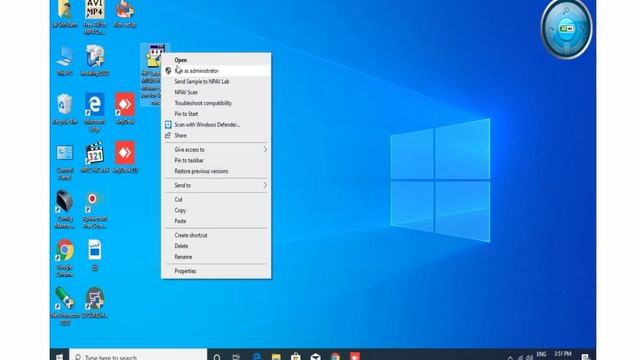Screen dimensions: 640x360
Task: Select the Control Panel desktop icon
Action: [x=65, y=161]
